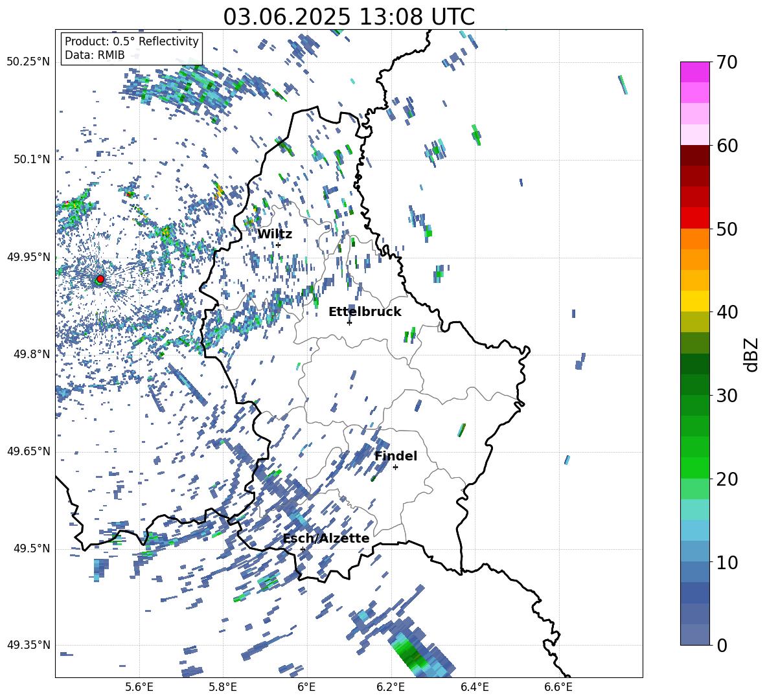
Task: Click the 49.95°N latitude label
Action: click(x=29, y=256)
